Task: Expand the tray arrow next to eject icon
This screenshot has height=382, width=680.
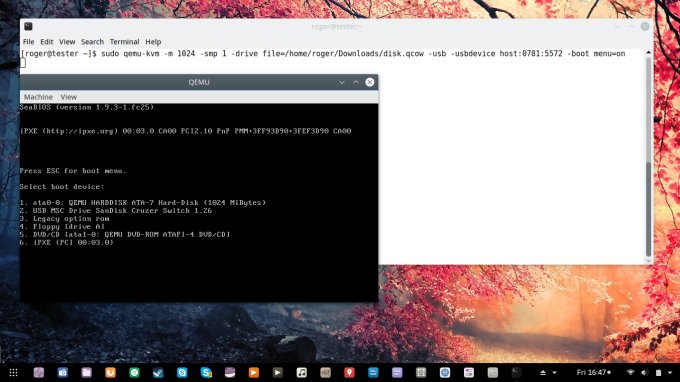Action: (554, 372)
